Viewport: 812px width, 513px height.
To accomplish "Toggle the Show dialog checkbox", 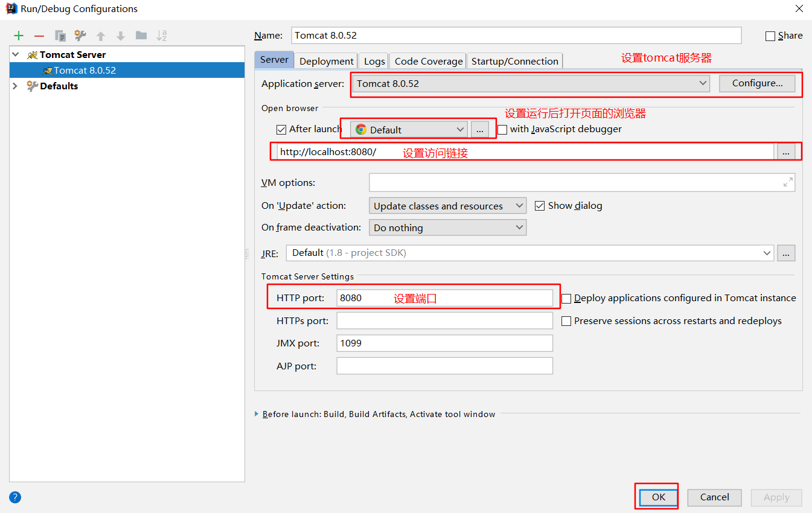I will click(x=540, y=206).
